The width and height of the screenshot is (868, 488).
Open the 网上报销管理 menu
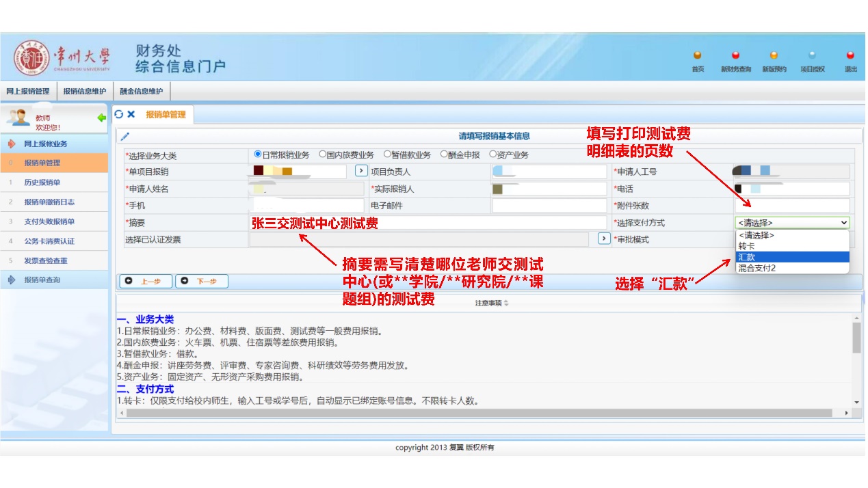[28, 92]
